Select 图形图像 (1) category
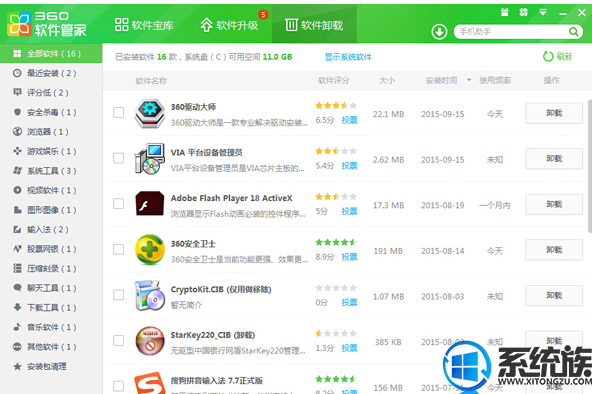This screenshot has height=394, width=592. pyautogui.click(x=51, y=210)
